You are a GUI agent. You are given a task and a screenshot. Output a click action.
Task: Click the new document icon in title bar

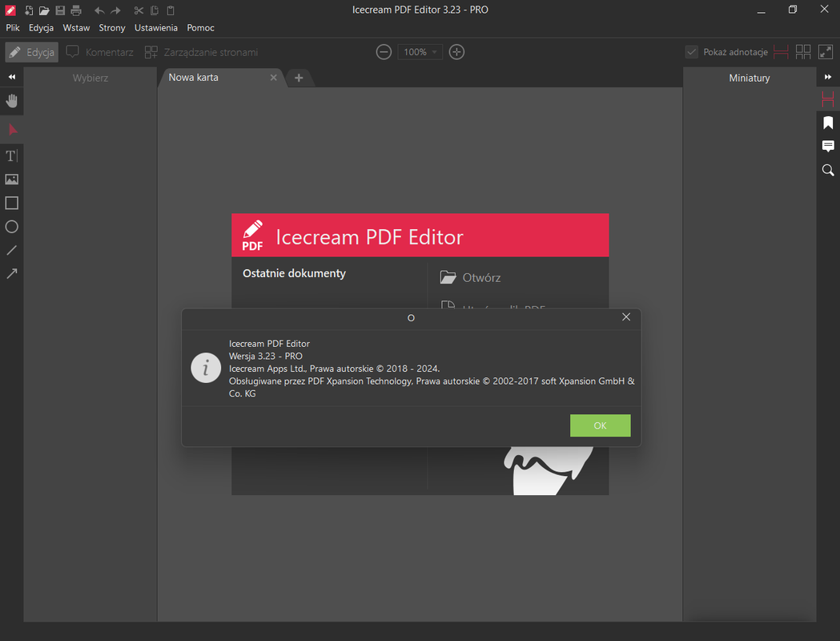coord(29,10)
